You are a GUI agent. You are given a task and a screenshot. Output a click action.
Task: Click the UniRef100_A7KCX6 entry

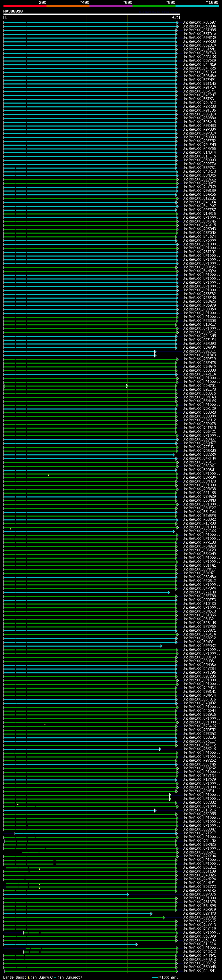[199, 531]
